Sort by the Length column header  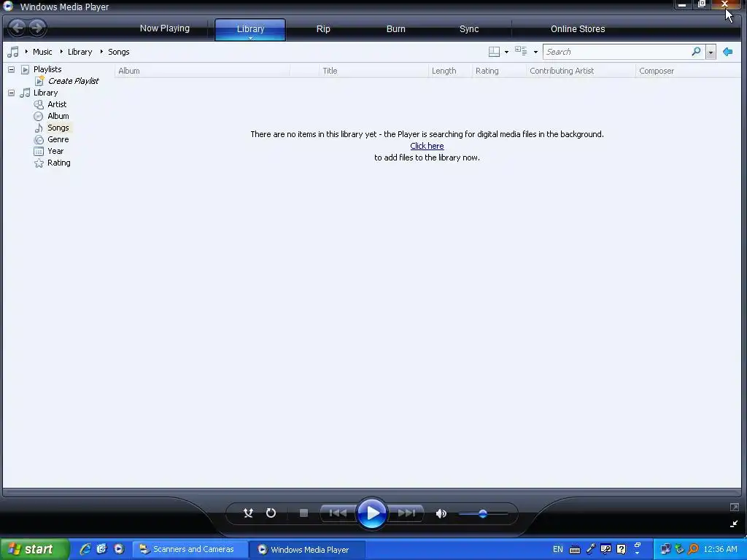[449, 71]
